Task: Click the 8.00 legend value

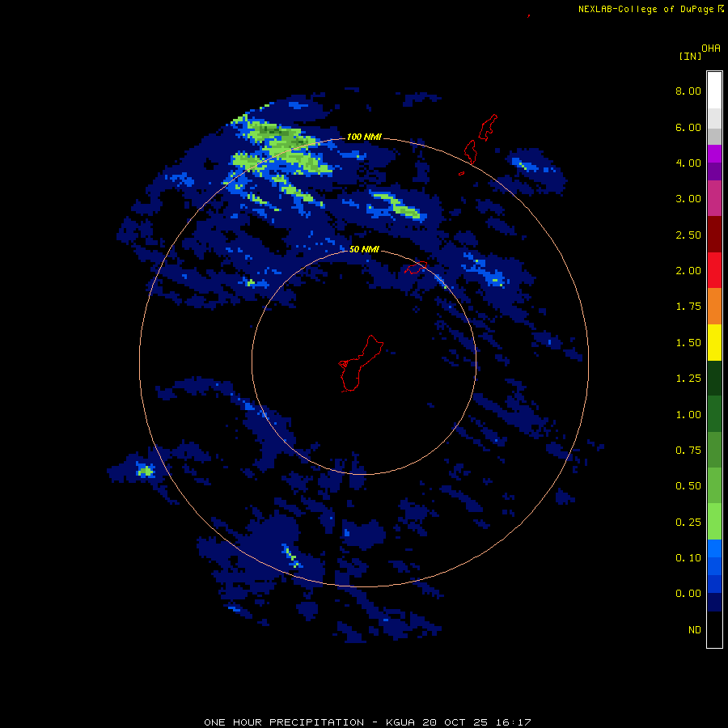Action: coord(688,91)
